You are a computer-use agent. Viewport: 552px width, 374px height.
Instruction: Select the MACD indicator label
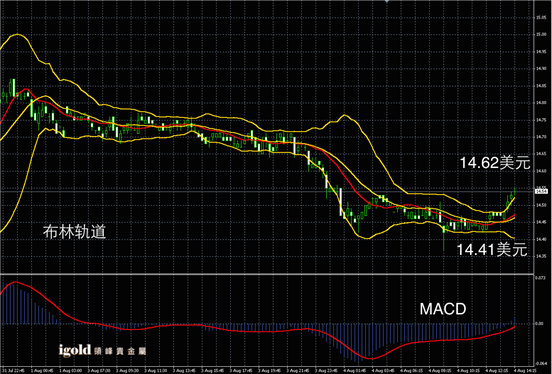(443, 309)
